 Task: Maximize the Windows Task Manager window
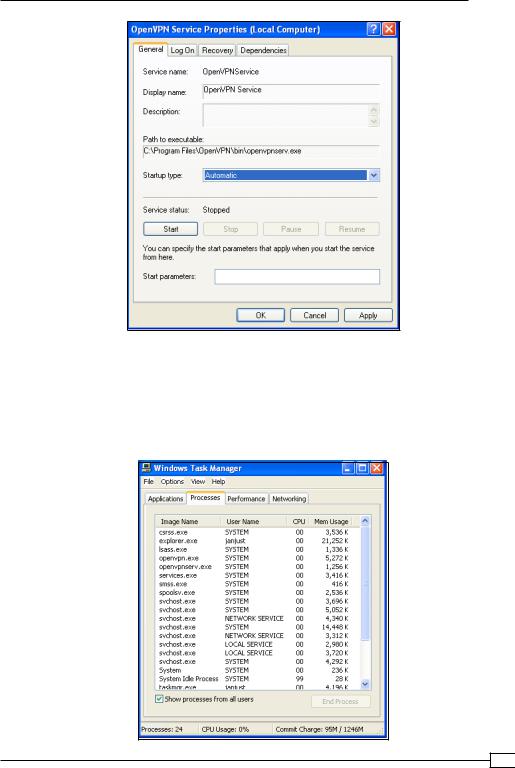point(362,468)
